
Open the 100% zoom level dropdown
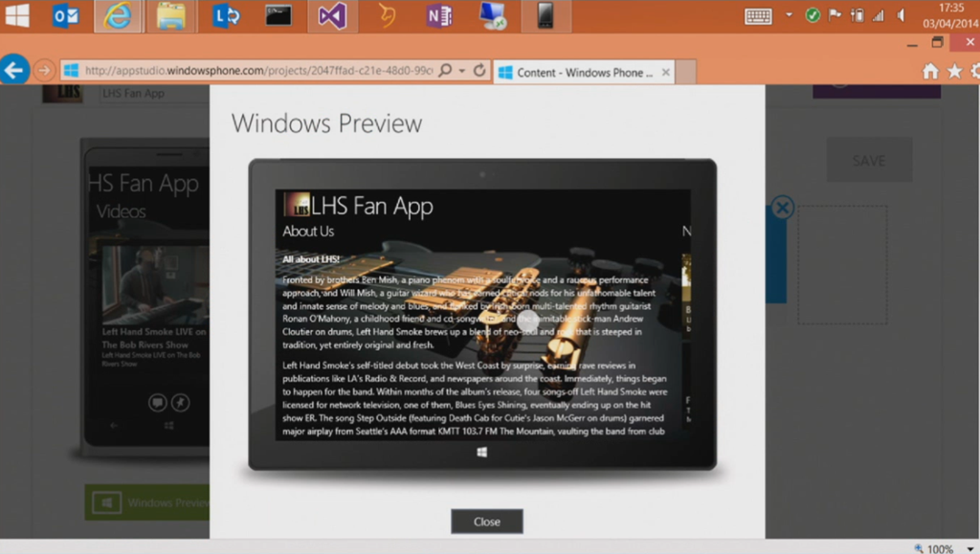point(970,548)
